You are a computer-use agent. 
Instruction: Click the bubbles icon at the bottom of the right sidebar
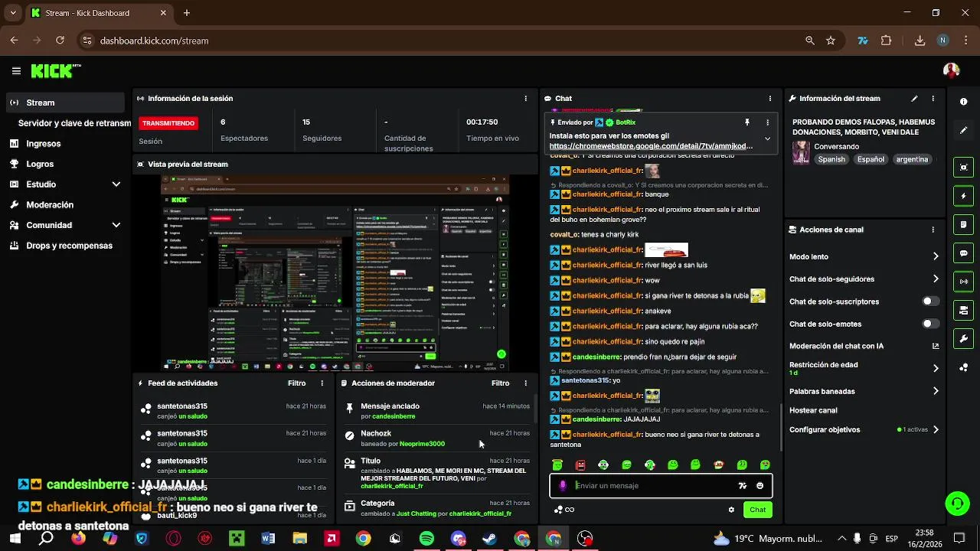point(963,367)
